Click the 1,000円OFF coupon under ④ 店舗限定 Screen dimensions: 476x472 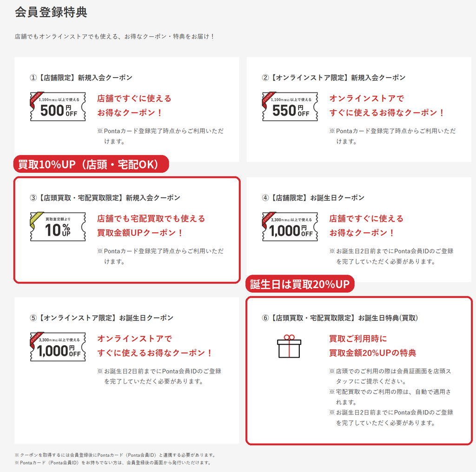point(290,227)
